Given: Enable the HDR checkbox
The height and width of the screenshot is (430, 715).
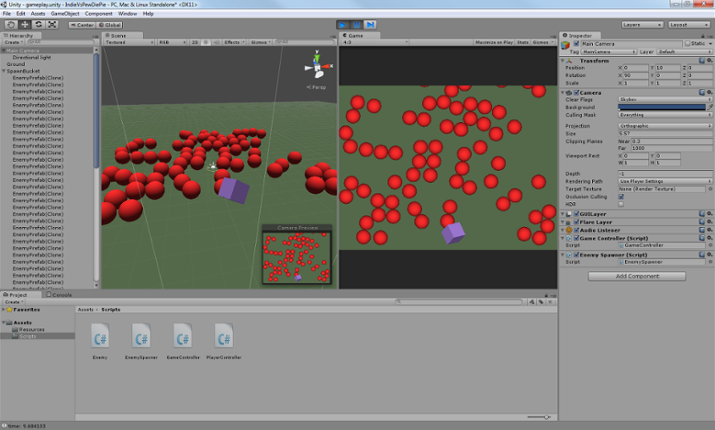Looking at the screenshot, I should click(621, 204).
